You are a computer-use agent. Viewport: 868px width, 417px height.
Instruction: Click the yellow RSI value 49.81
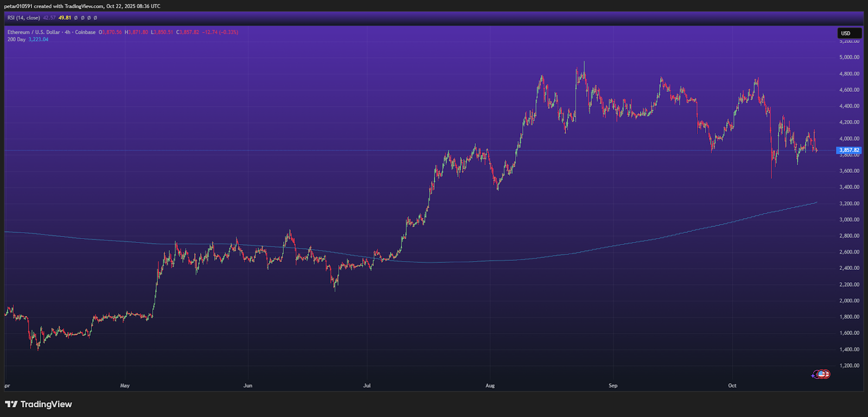point(65,18)
